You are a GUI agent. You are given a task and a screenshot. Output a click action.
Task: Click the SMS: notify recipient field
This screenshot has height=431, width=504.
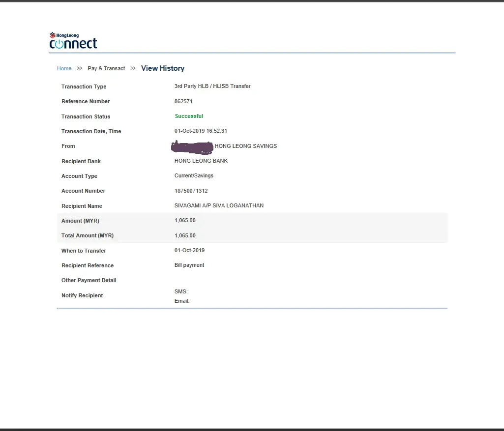(181, 291)
